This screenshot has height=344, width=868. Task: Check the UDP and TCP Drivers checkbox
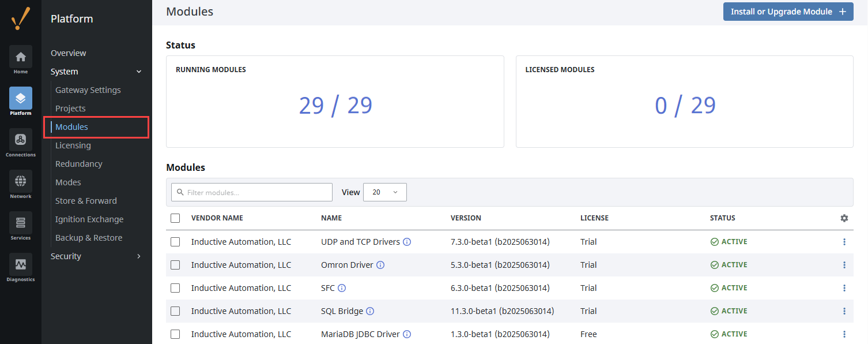175,242
